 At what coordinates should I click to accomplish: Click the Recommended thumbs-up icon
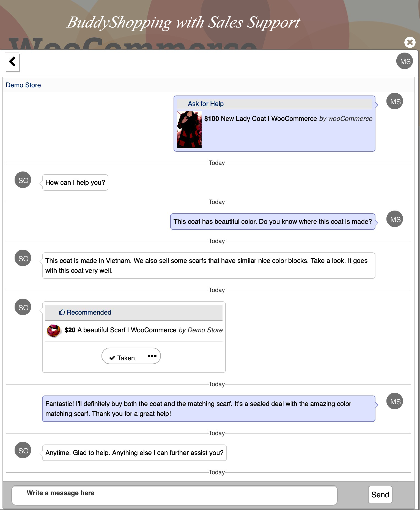coord(62,312)
